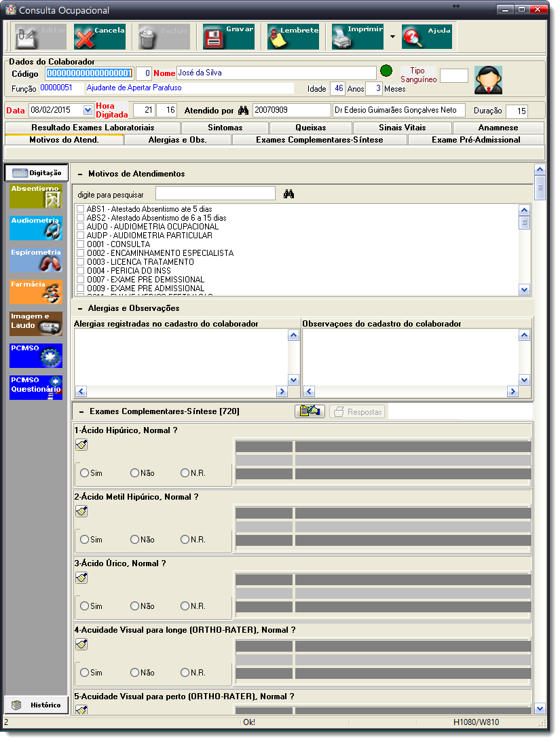Click the Gravar save floppy button

[229, 37]
